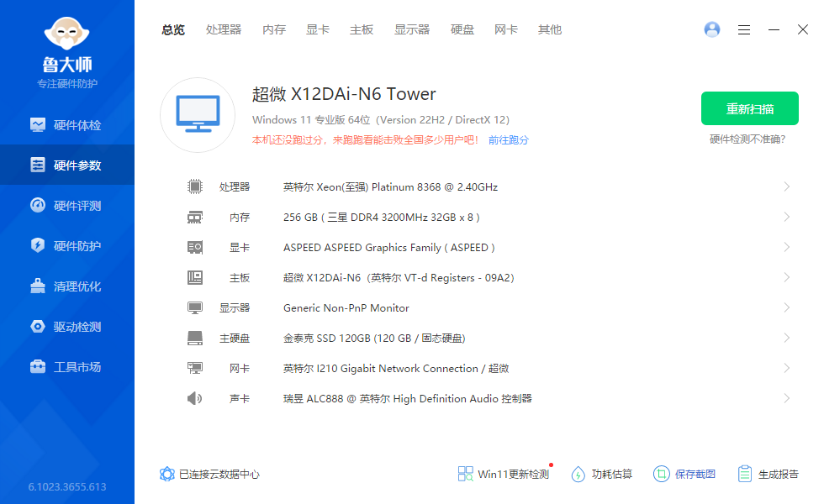The image size is (824, 504).
Task: Expand the 显示器 row chevron
Action: (x=786, y=307)
